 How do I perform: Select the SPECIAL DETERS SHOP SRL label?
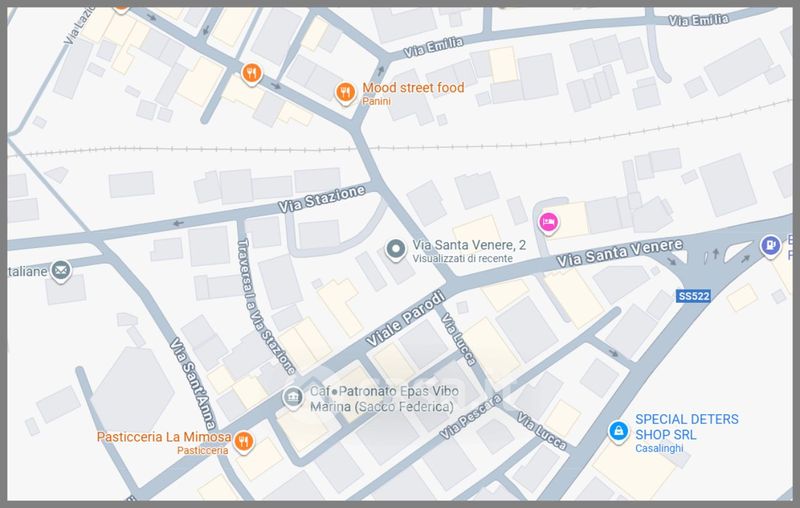(x=686, y=427)
